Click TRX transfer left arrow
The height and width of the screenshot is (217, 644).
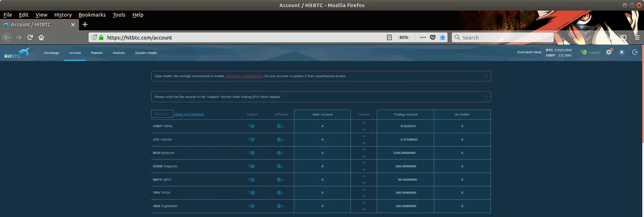364,196
